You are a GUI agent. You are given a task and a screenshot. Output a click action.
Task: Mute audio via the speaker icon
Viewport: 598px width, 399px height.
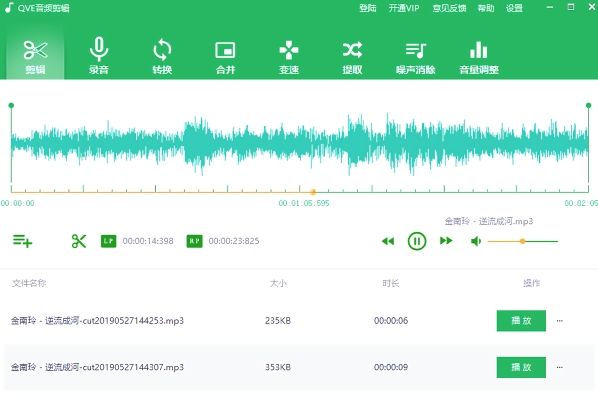[x=476, y=241]
